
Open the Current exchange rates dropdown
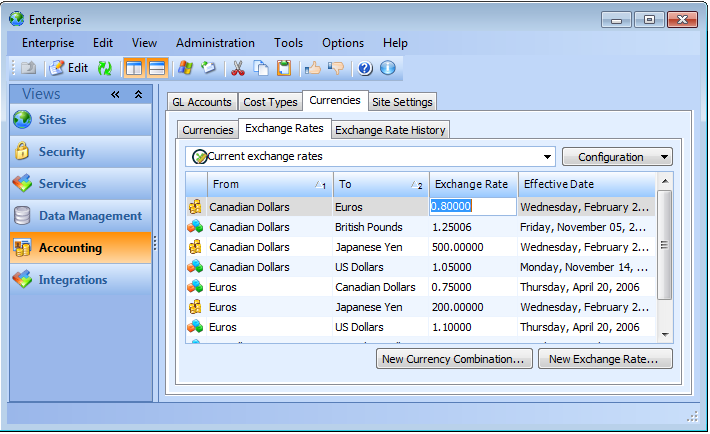pyautogui.click(x=547, y=157)
